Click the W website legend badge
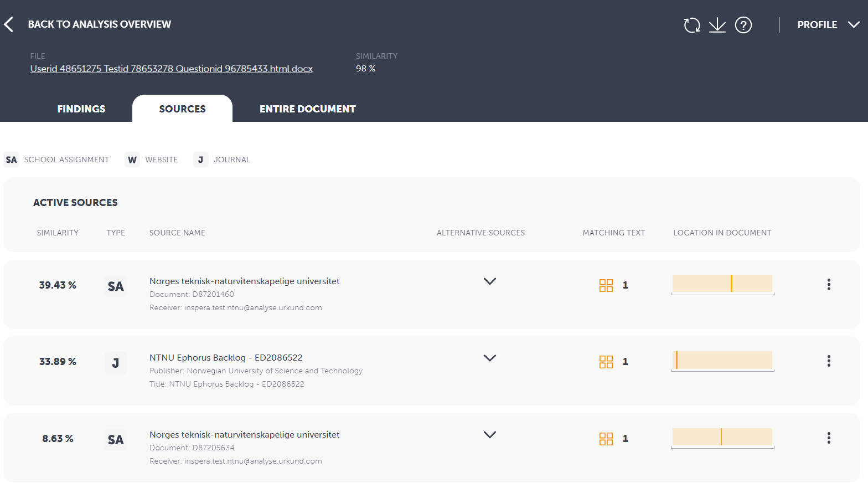 coord(132,160)
